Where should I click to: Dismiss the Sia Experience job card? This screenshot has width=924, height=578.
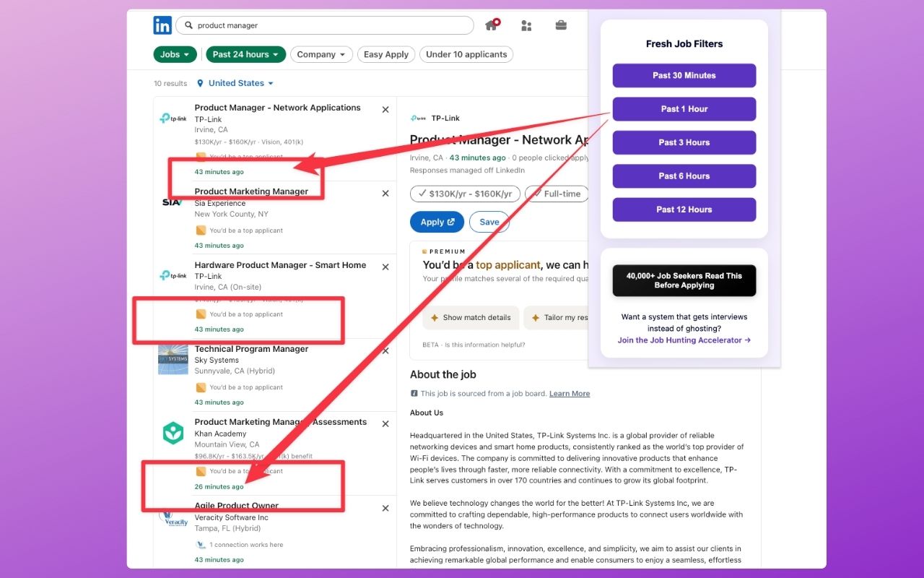(x=385, y=194)
